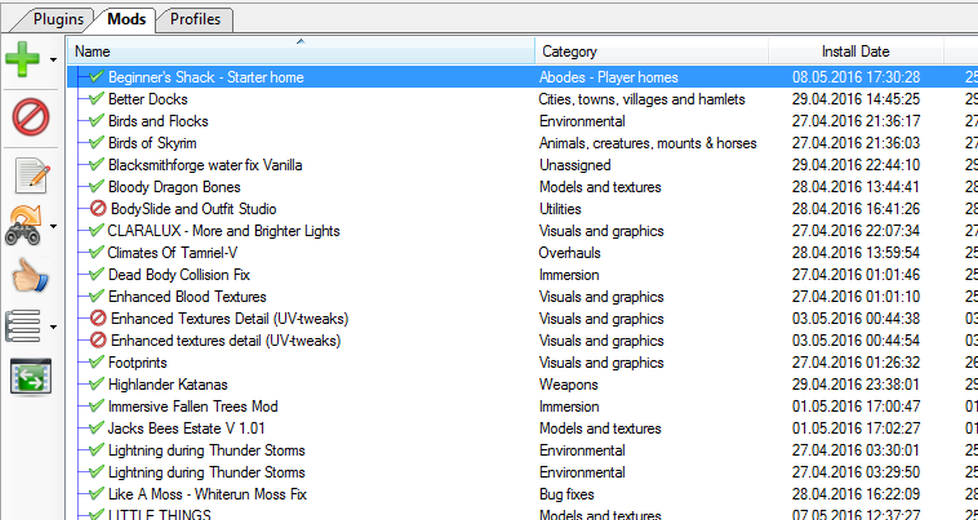Click category 'Cities, towns, villages and hamlets'
This screenshot has height=520, width=978.
pyautogui.click(x=642, y=99)
